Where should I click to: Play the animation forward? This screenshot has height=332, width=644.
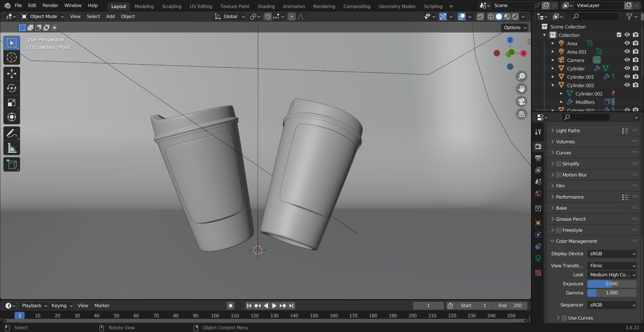click(x=274, y=306)
